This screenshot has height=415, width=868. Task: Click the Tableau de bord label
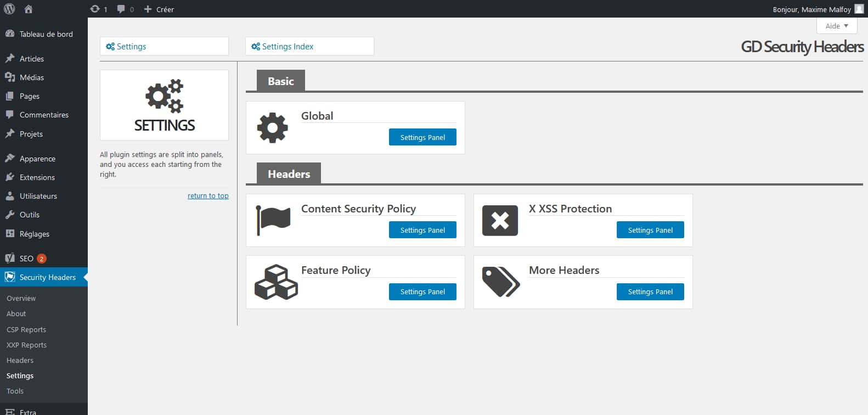pos(46,34)
